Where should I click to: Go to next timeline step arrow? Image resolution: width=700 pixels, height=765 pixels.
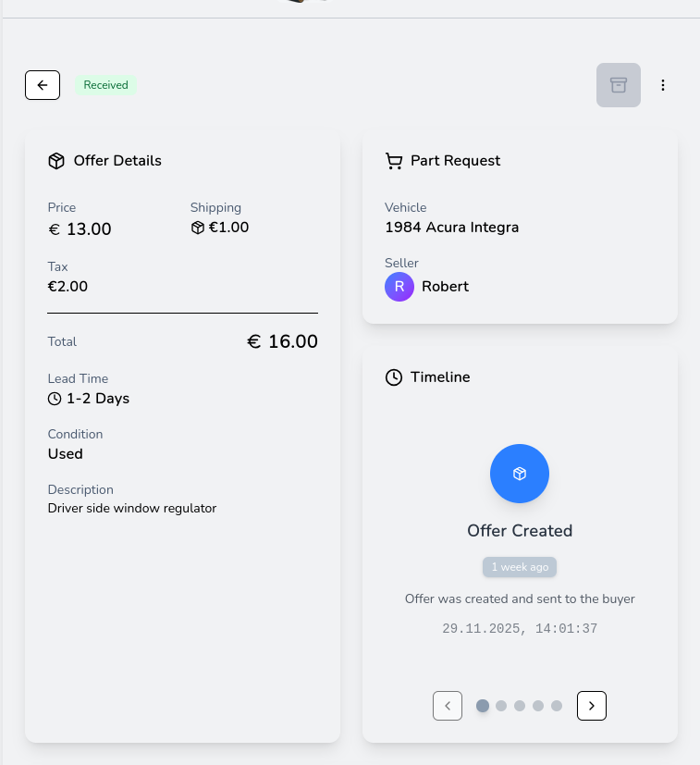592,706
